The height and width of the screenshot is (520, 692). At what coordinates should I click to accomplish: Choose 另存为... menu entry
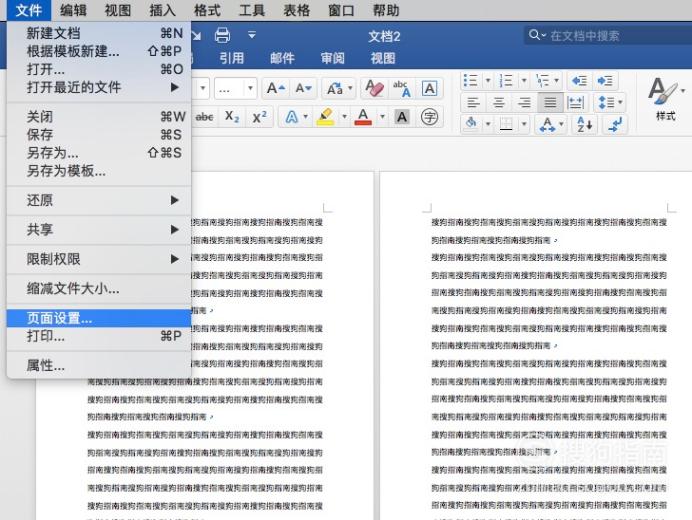pos(99,153)
